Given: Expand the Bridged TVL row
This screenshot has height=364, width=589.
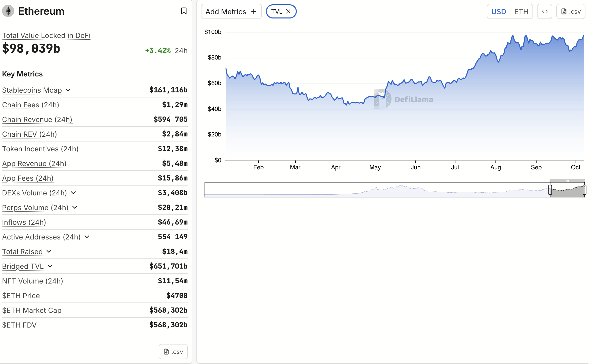Looking at the screenshot, I should [50, 266].
